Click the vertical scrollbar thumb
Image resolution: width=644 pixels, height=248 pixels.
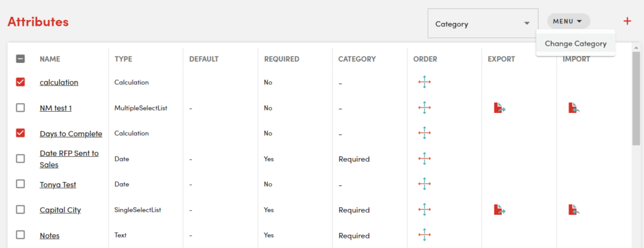[x=636, y=99]
